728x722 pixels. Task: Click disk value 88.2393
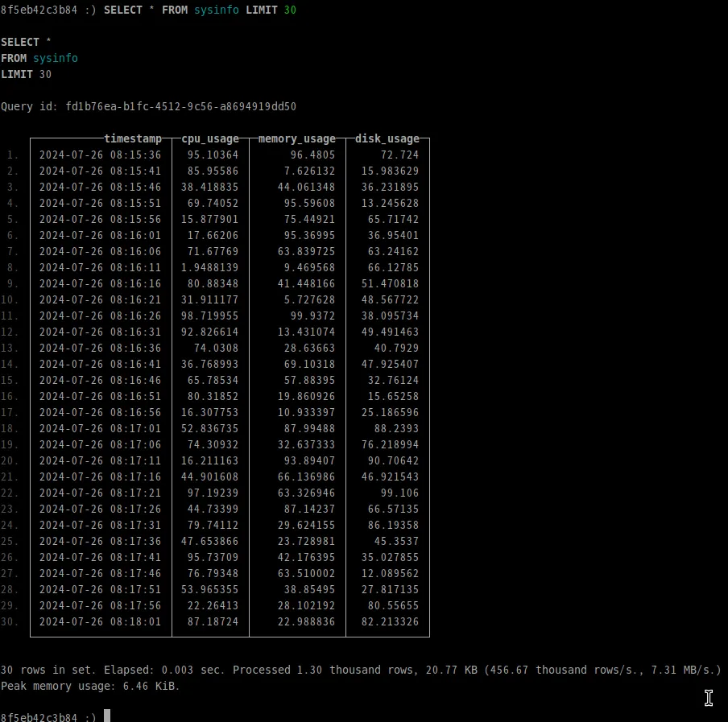click(x=396, y=428)
